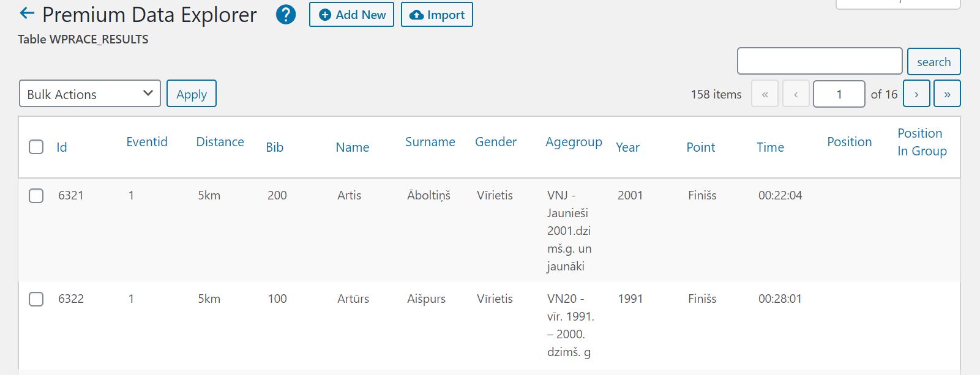Click the first page double arrow
Image resolution: width=980 pixels, height=375 pixels.
pyautogui.click(x=765, y=94)
